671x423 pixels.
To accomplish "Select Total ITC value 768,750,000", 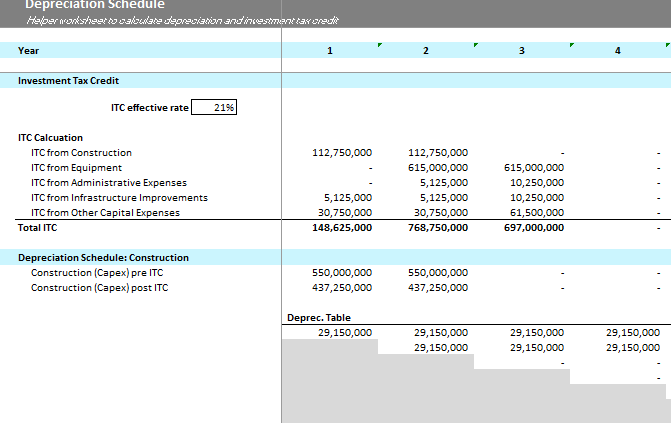I will [438, 228].
